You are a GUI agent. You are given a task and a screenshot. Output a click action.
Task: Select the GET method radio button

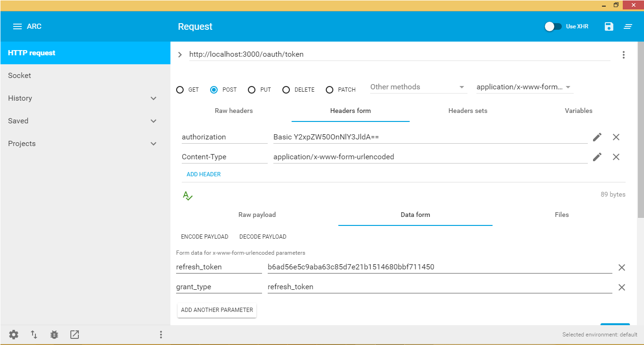[x=180, y=90]
